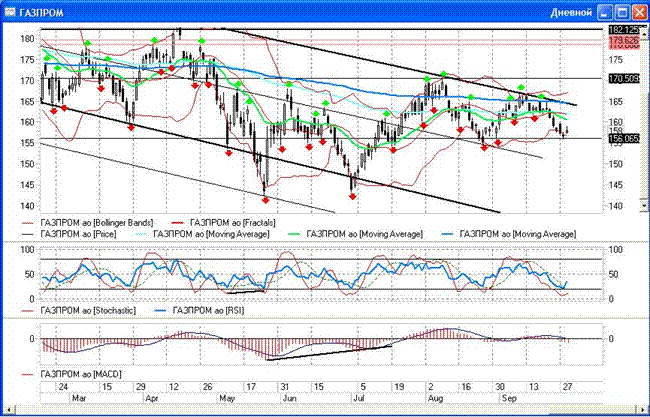
Task: Click date label 31 on time axis
Action: pos(285,387)
